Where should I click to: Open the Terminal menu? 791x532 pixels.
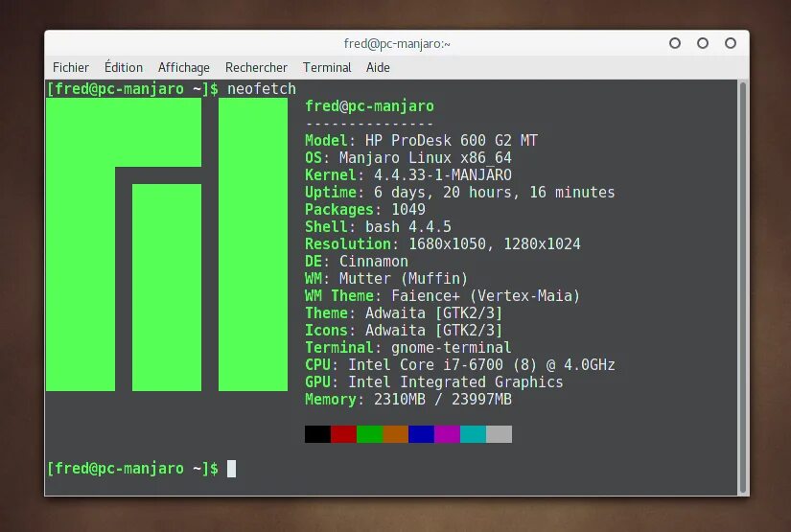coord(327,67)
